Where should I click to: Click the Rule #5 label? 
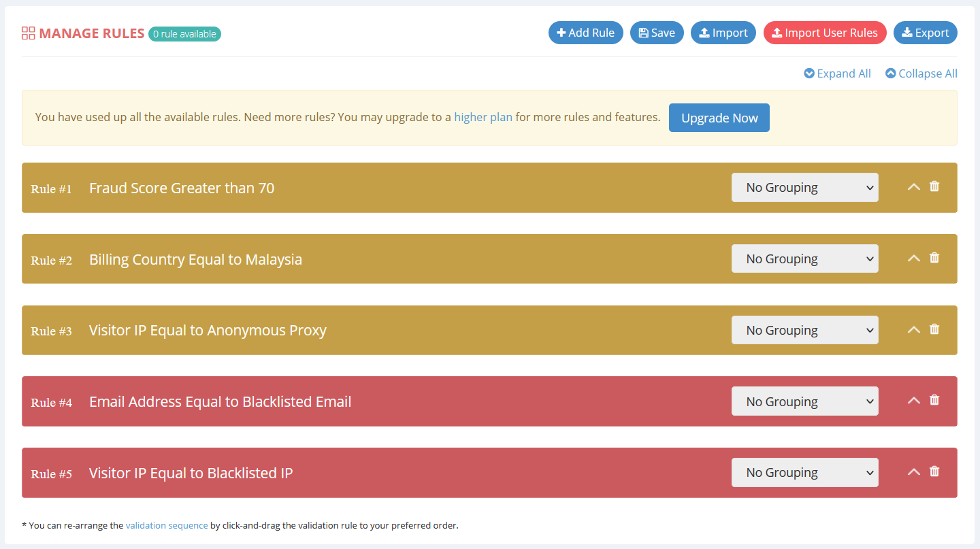[x=51, y=474]
